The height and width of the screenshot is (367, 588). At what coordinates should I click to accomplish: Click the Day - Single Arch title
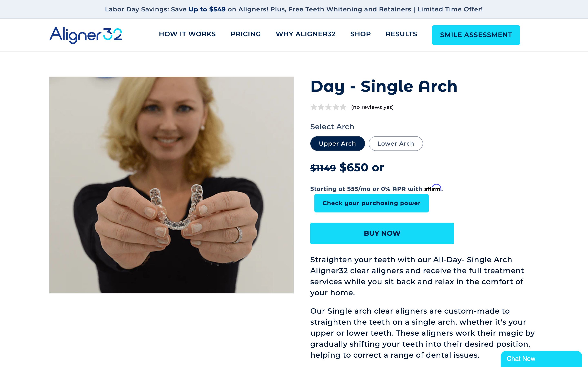384,86
